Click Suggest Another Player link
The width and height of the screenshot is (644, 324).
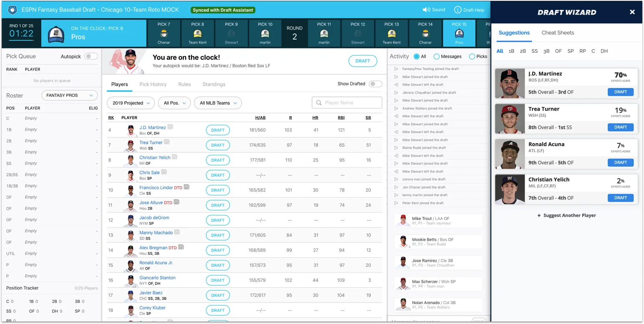click(566, 215)
